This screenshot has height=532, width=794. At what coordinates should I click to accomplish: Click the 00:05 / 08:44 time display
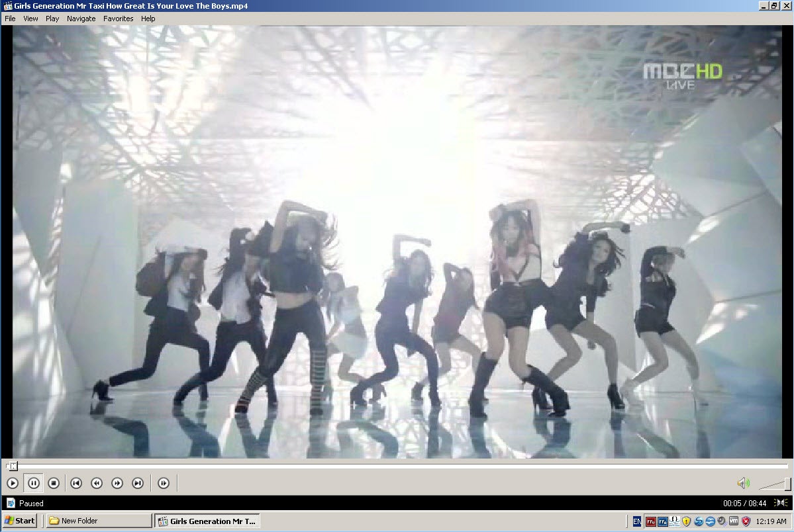(744, 503)
